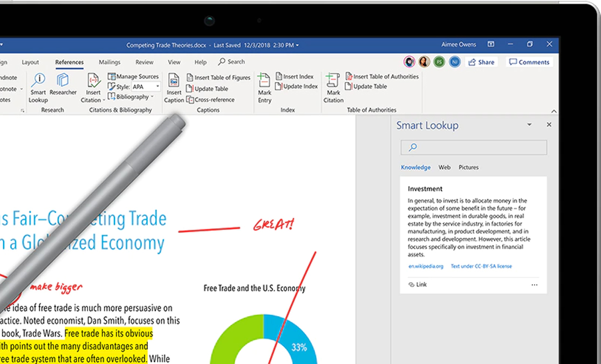Open Text under CC-BY-SA license link
601x364 pixels.
tap(481, 266)
